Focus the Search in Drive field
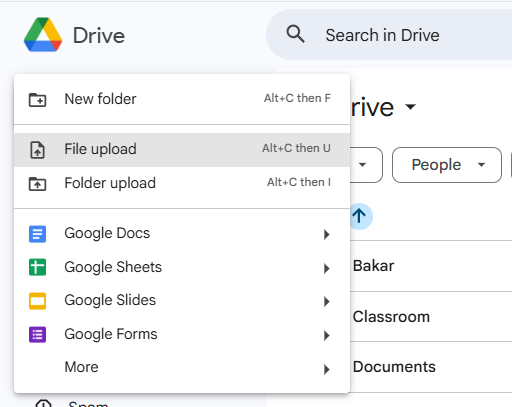 point(389,34)
